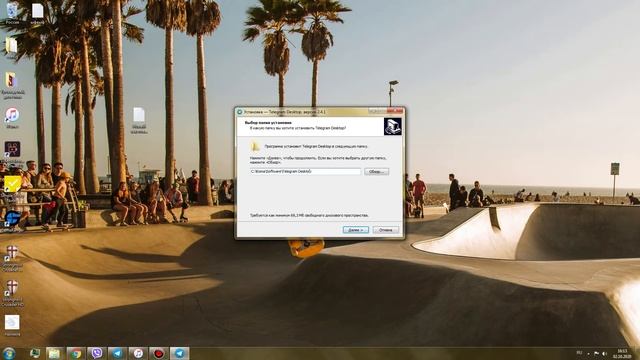Click the installation folder path field
This screenshot has width=640, height=360.
point(305,171)
